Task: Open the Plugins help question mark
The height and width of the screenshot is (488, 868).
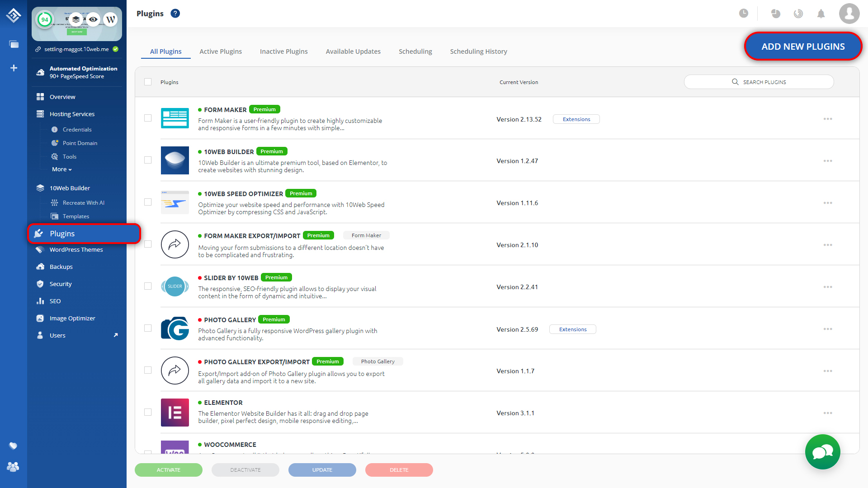Action: click(x=175, y=14)
